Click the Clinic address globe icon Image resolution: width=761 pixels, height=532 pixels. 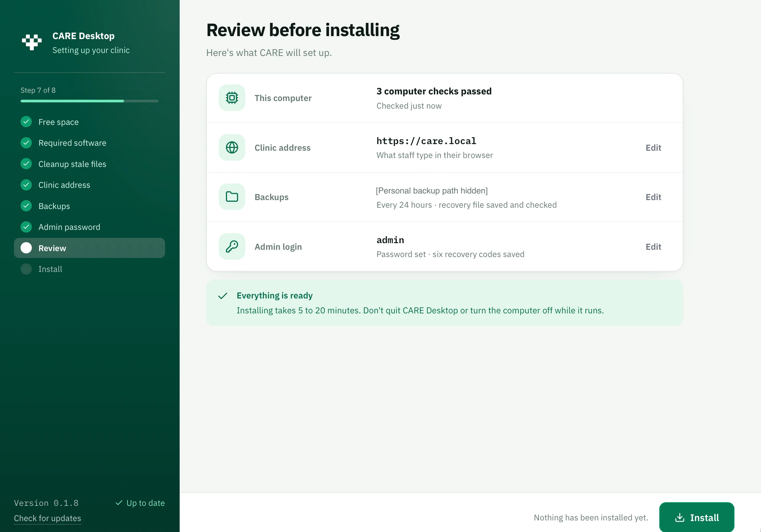[x=232, y=147]
